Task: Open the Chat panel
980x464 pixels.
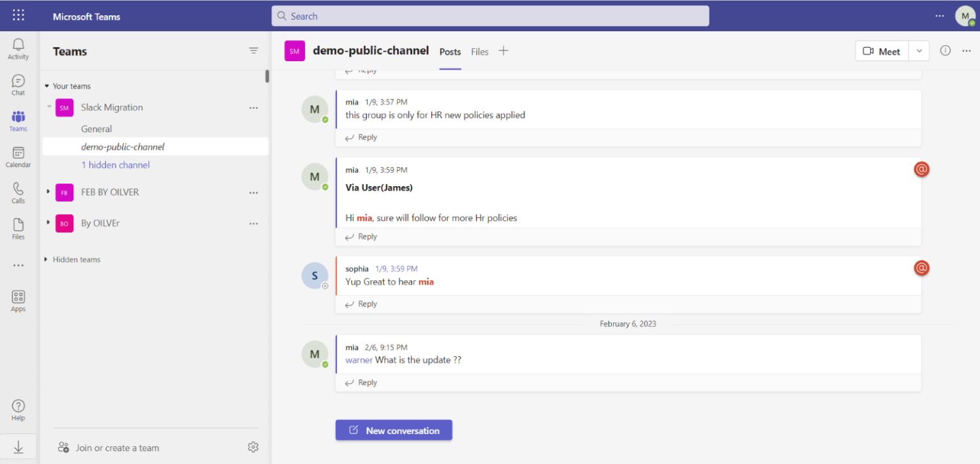Action: [18, 82]
